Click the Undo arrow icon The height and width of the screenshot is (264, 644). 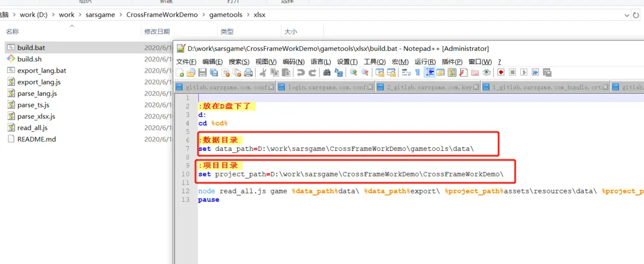[x=301, y=73]
